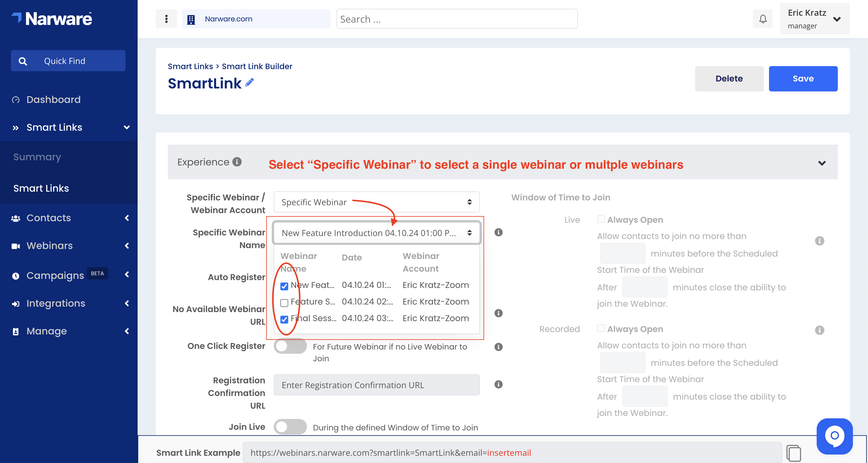Click the building icon beside Narware.com

tap(191, 19)
